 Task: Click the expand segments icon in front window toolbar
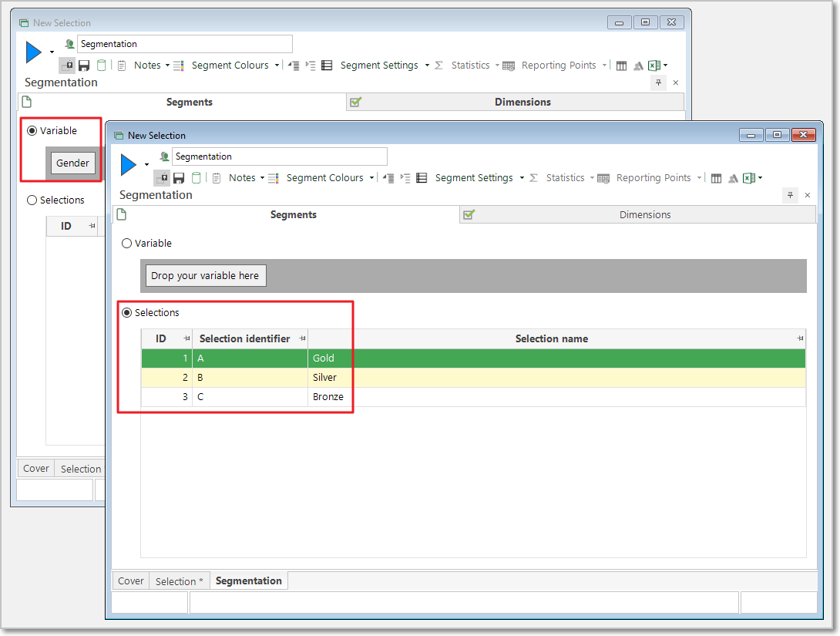[x=405, y=178]
